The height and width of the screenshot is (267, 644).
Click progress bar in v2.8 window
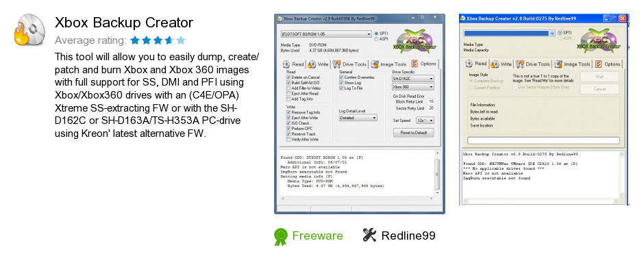pyautogui.click(x=543, y=140)
